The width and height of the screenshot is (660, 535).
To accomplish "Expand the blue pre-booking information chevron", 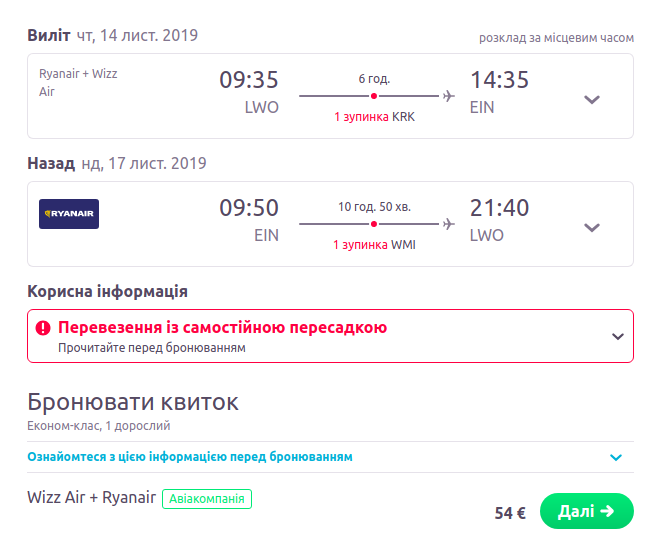I will [616, 458].
